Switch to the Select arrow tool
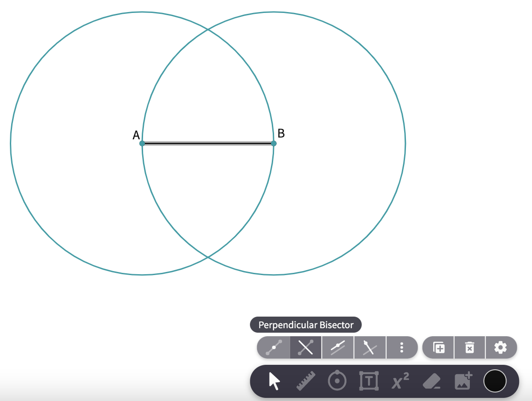The width and height of the screenshot is (532, 401). (x=275, y=381)
